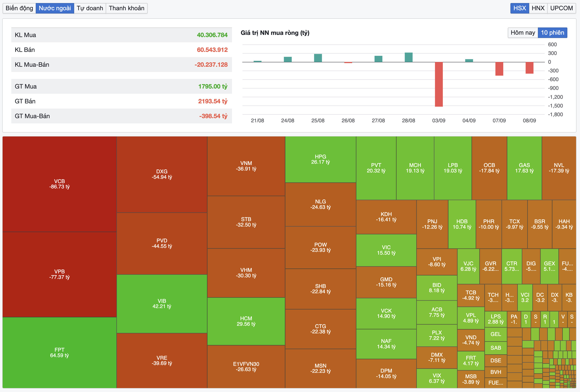This screenshot has width=580, height=392.
Task: Show the 10 phiên chart view
Action: (x=552, y=33)
